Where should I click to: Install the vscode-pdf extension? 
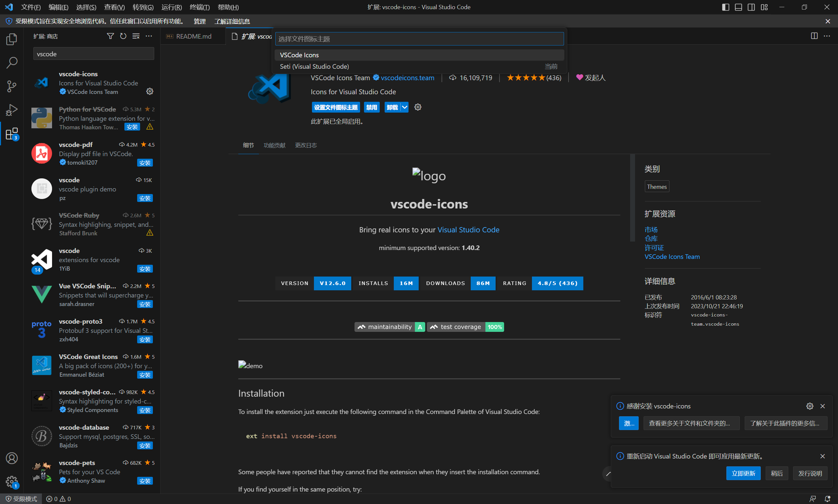pos(145,163)
